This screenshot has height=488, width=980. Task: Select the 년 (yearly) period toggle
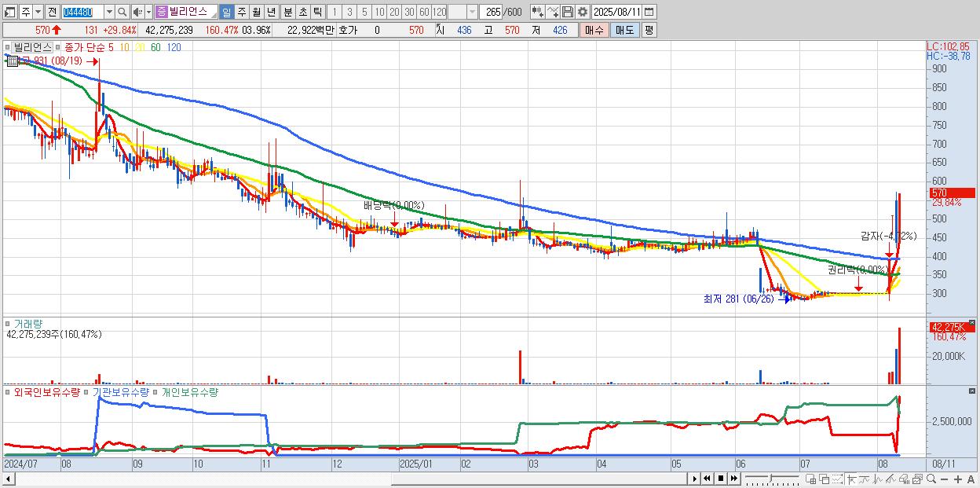(x=271, y=12)
